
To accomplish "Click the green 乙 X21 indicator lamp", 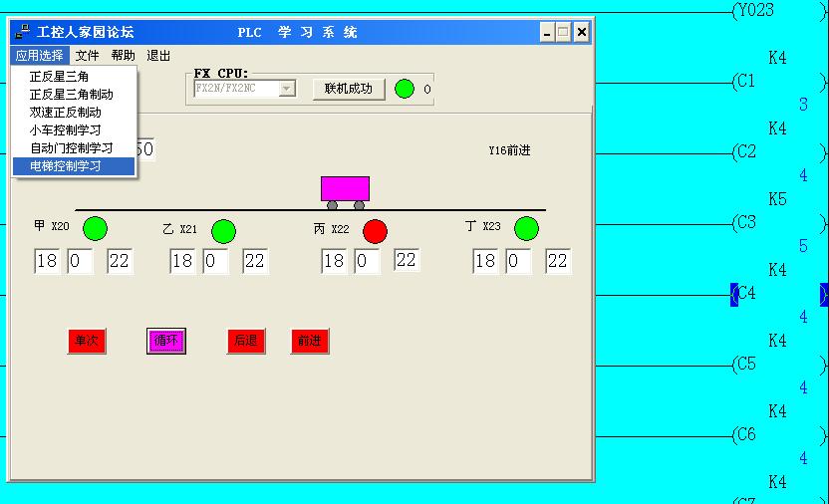I will coord(223,231).
